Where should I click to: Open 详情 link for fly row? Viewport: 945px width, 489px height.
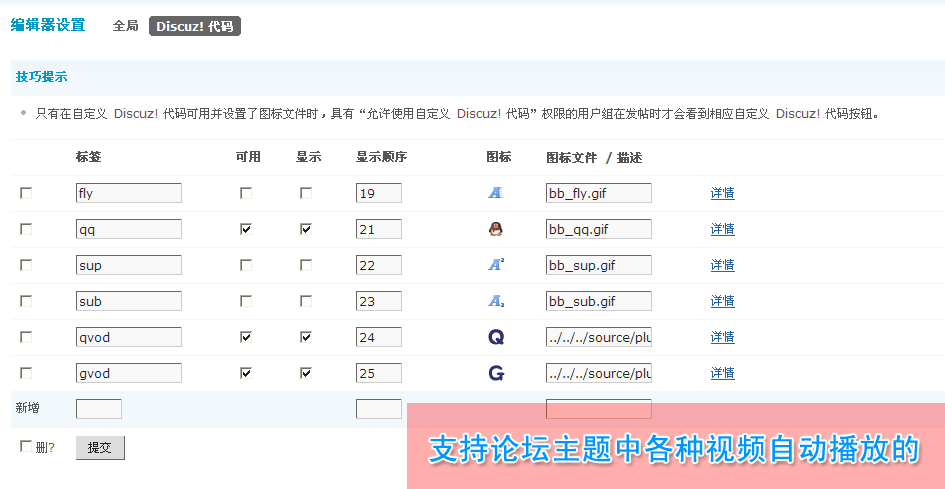point(723,194)
